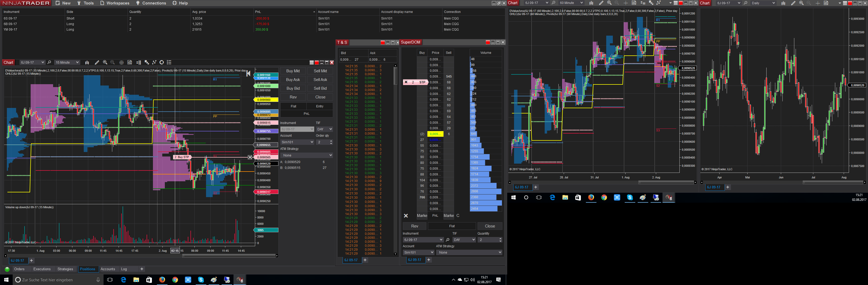Click the X cancel-all icon below SuperDOM ladder
Screen dimensions: 868x285
pyautogui.click(x=406, y=216)
